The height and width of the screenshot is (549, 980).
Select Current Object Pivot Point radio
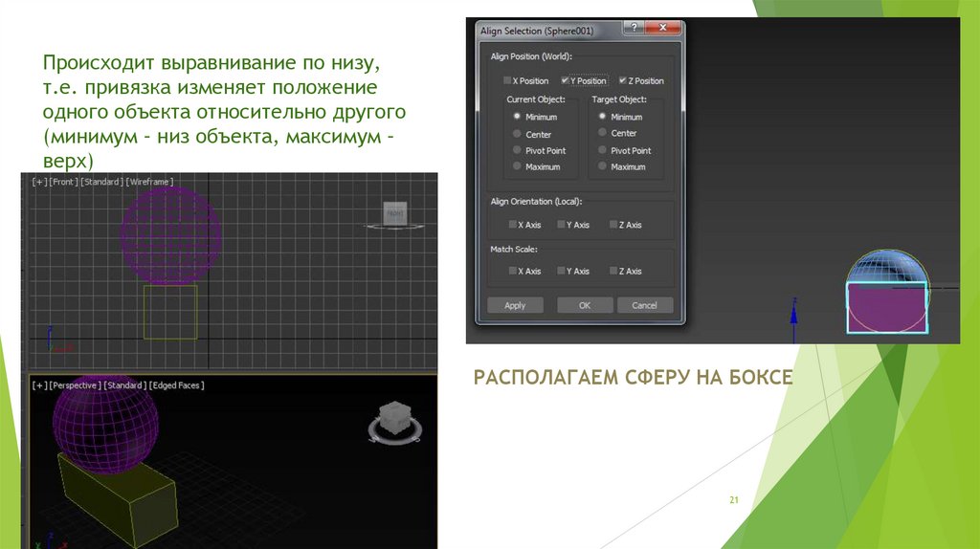tap(517, 150)
